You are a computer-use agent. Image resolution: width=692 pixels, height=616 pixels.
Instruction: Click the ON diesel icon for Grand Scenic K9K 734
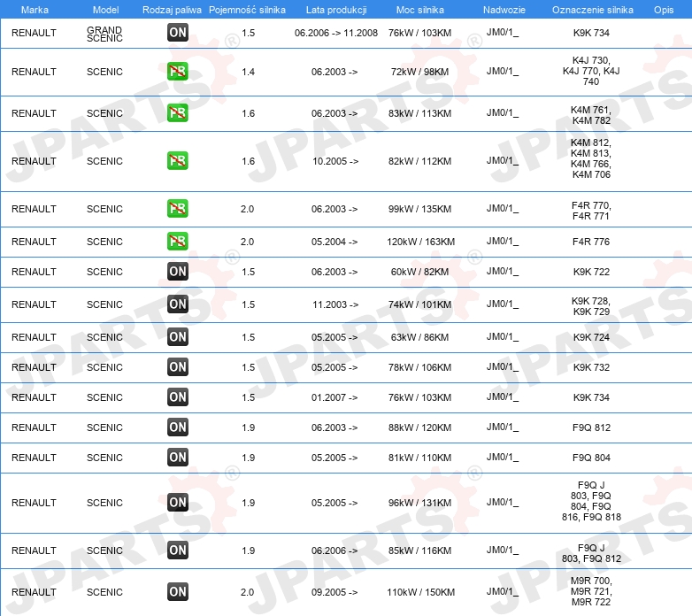tap(178, 32)
